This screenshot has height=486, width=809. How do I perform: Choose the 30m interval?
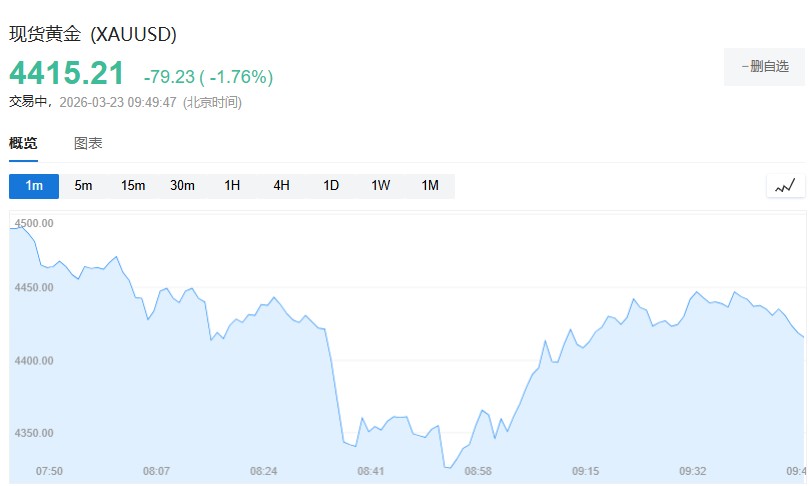point(182,186)
